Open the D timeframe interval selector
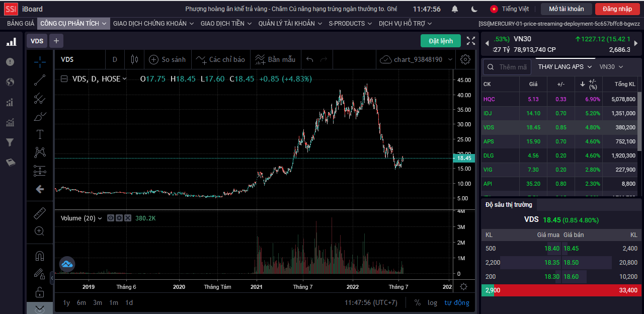The height and width of the screenshot is (314, 644). 115,59
